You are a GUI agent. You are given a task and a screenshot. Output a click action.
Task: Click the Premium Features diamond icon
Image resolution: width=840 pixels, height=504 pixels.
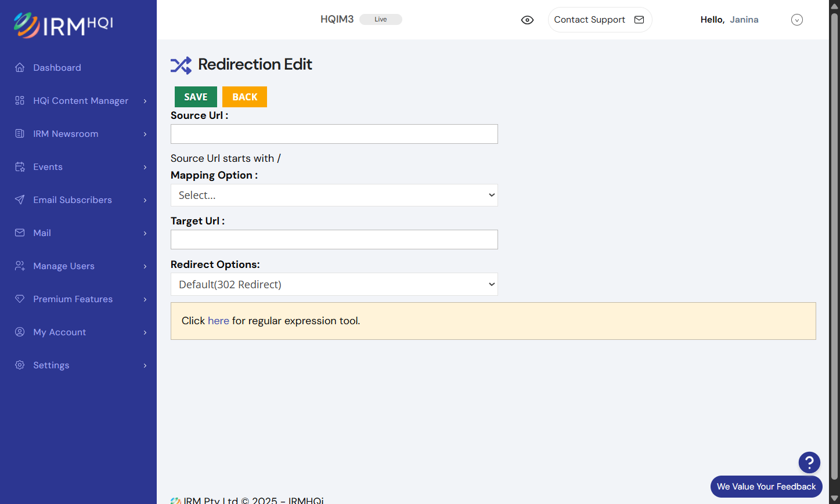[x=20, y=299]
